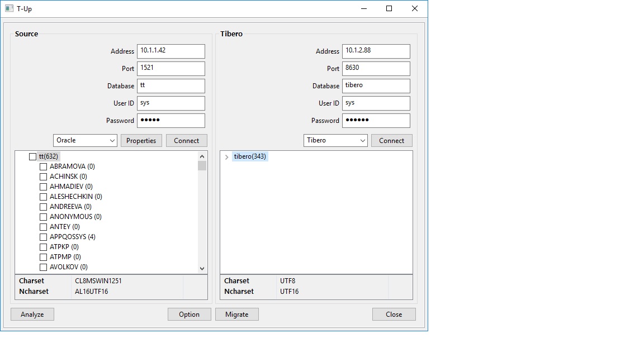Toggle the ALESHECHKIN (0) checkbox
This screenshot has height=362, width=644.
click(43, 197)
